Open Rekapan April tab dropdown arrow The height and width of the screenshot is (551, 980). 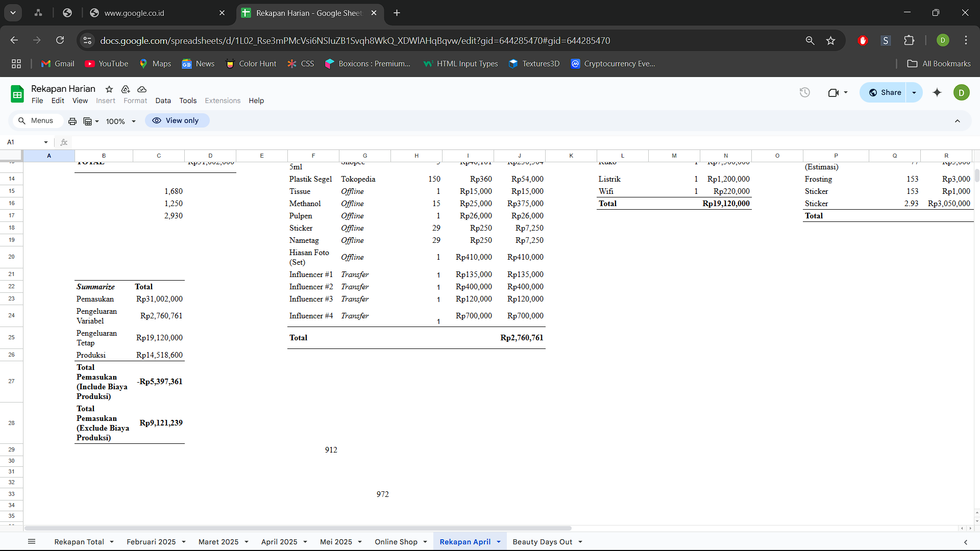pyautogui.click(x=499, y=542)
